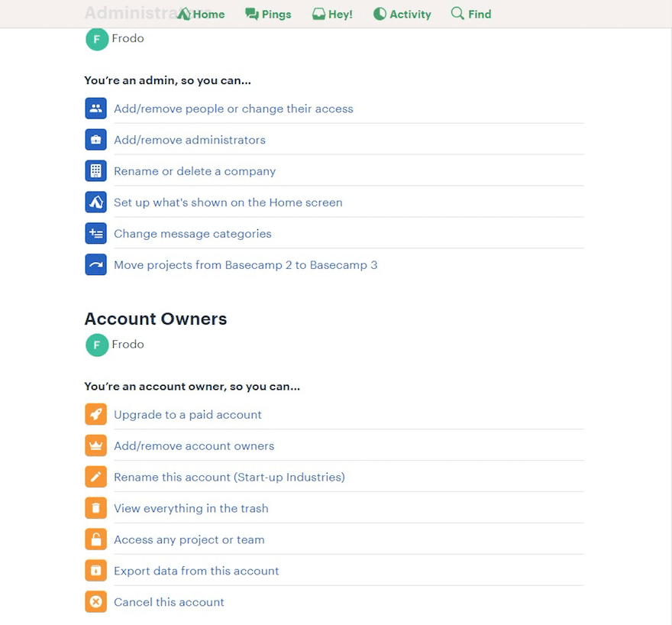Click the name Frodo under Account Owners

click(128, 345)
